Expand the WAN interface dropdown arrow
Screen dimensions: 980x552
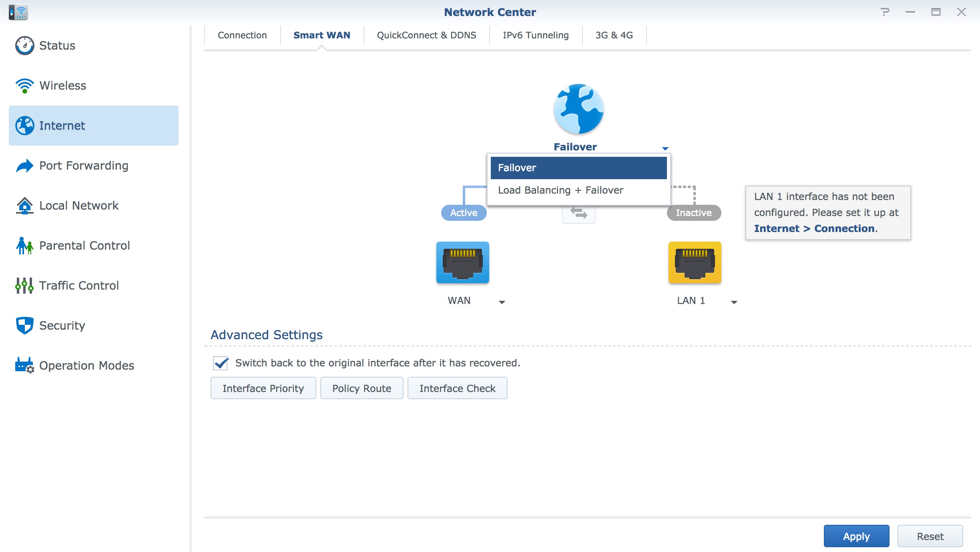point(502,302)
